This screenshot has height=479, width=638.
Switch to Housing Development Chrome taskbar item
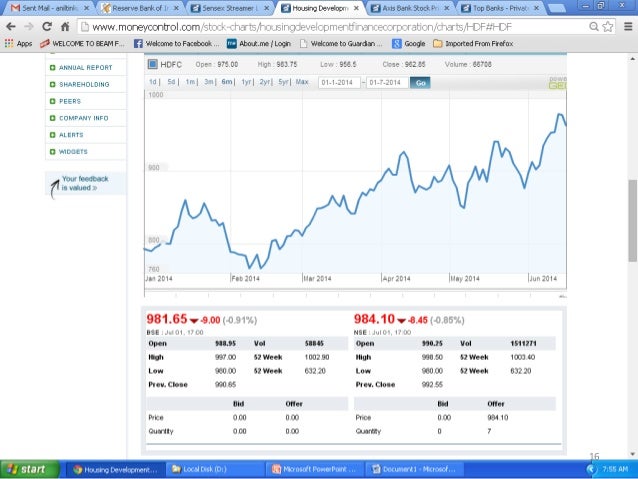pos(116,469)
